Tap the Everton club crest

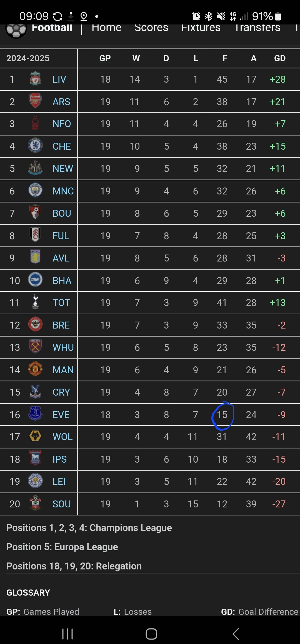(35, 414)
